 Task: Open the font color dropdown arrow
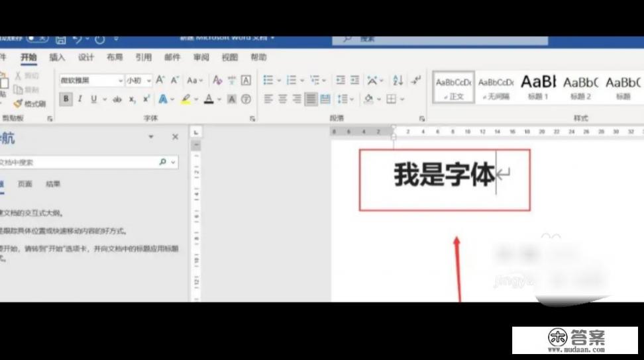(x=219, y=100)
